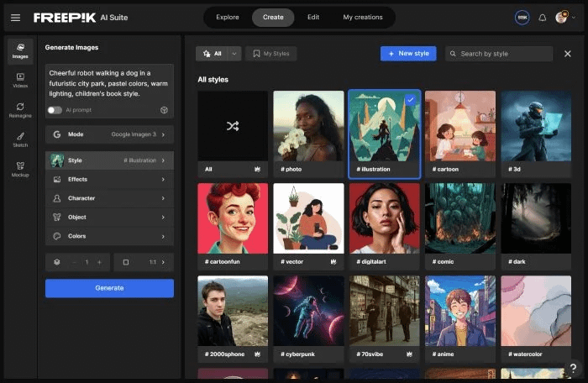Toggle the My Styles bookmark filter

tap(271, 54)
